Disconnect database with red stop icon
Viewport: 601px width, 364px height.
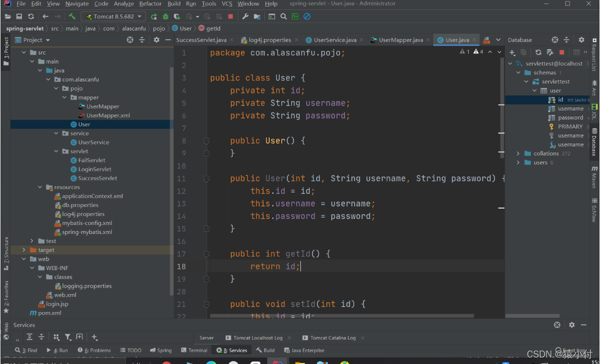[562, 52]
